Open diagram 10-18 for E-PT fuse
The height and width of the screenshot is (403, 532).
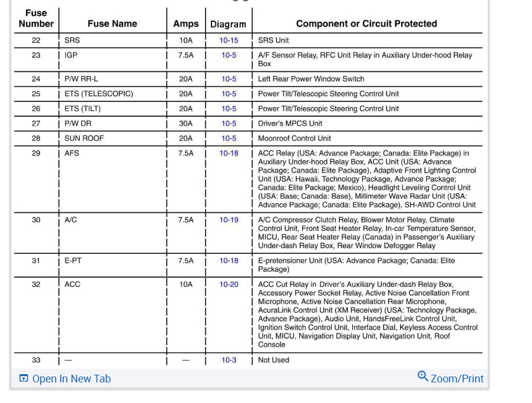[x=229, y=261]
